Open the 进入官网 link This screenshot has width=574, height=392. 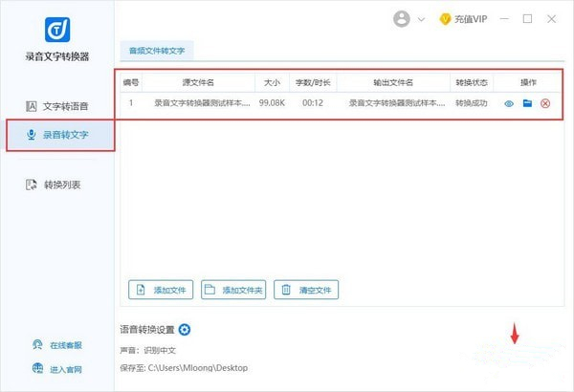tap(66, 369)
